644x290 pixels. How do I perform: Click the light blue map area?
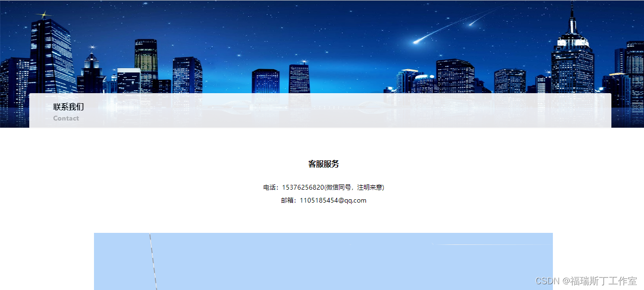coord(323,261)
